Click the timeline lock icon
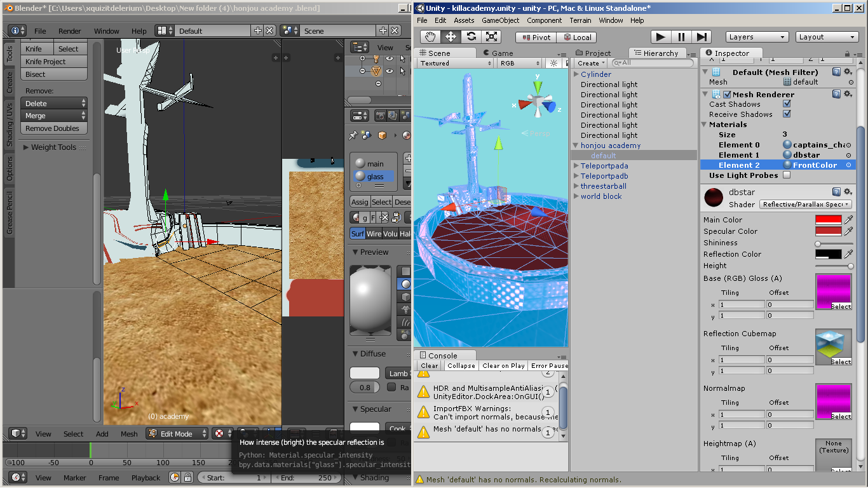Viewport: 868px width, 488px height. click(187, 477)
